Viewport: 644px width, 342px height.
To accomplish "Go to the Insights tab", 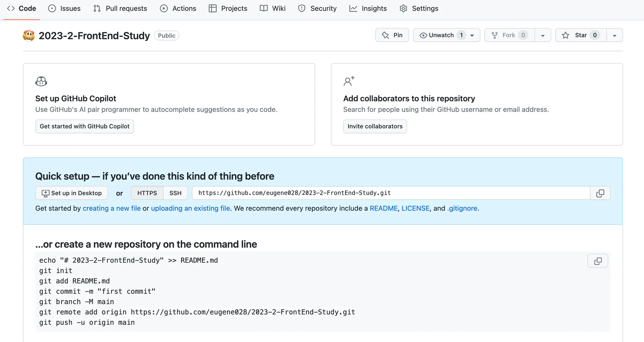I will tap(368, 8).
